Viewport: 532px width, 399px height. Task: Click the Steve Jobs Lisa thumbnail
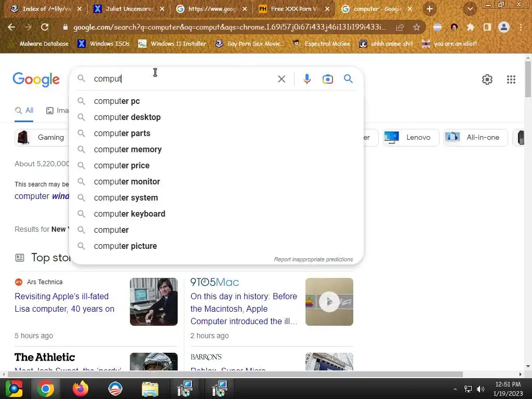[x=154, y=302]
